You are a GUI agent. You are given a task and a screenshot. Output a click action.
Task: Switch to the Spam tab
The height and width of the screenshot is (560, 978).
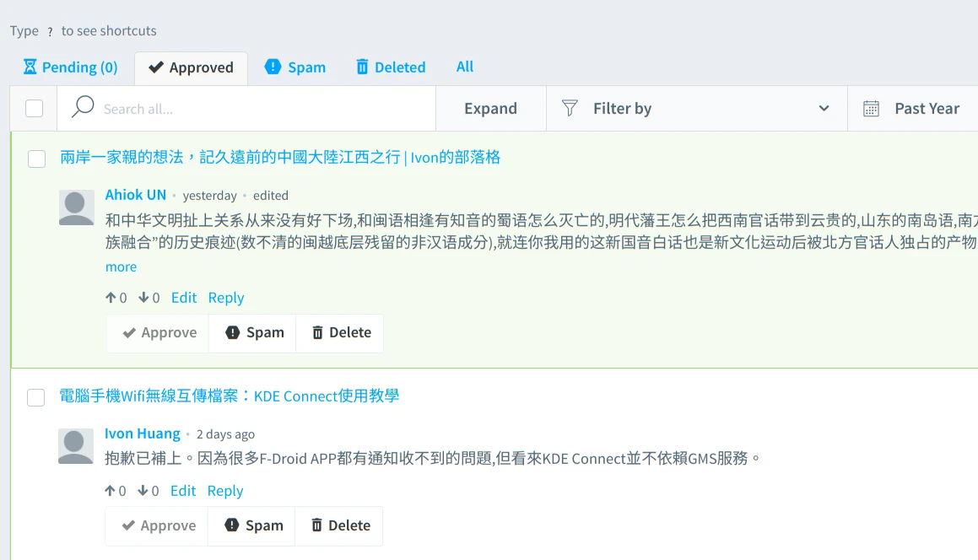click(295, 67)
